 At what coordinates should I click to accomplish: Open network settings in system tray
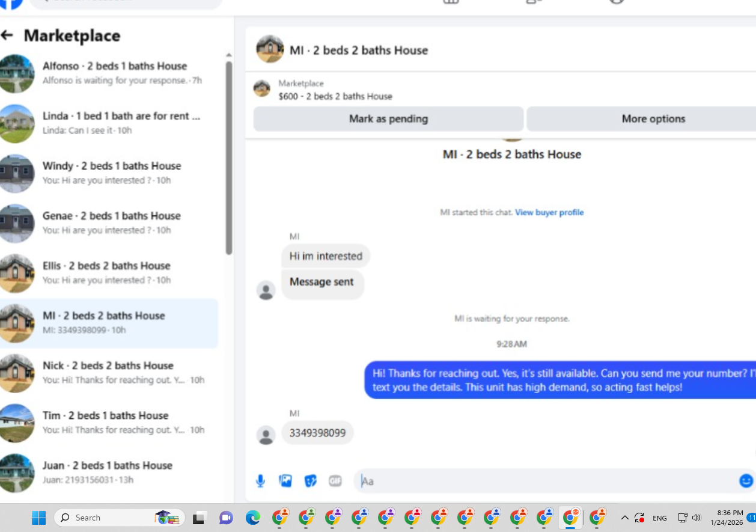682,518
